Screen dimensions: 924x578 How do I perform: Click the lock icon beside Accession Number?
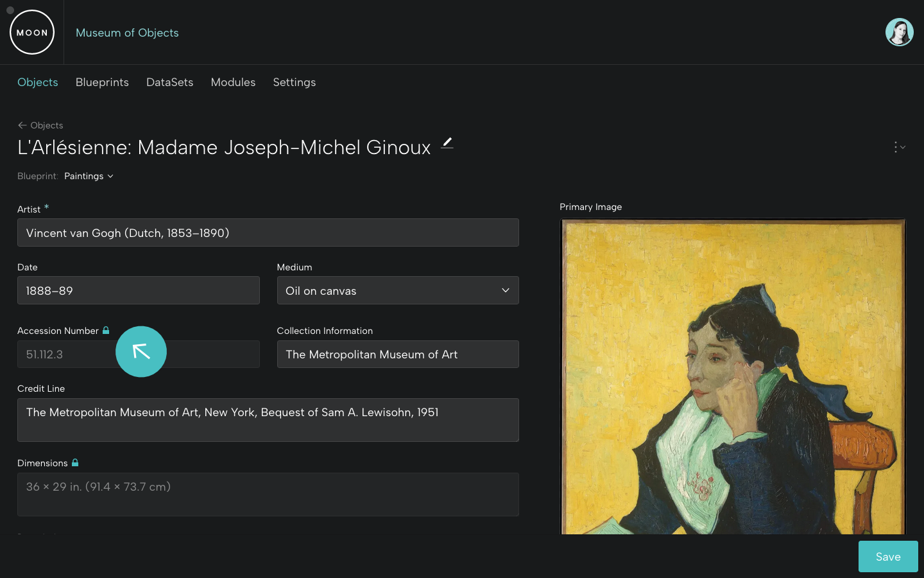click(x=106, y=330)
